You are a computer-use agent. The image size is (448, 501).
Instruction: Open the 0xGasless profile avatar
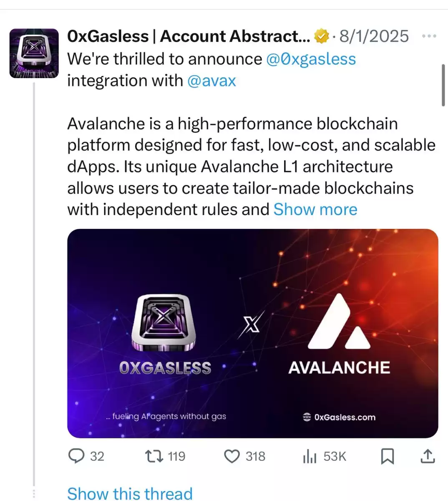pyautogui.click(x=34, y=53)
